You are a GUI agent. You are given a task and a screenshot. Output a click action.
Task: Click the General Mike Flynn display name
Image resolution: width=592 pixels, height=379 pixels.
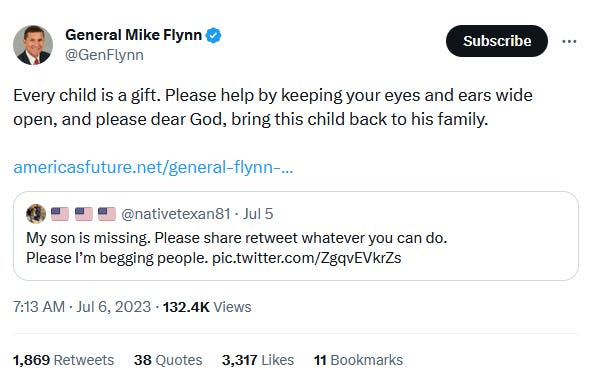click(133, 35)
